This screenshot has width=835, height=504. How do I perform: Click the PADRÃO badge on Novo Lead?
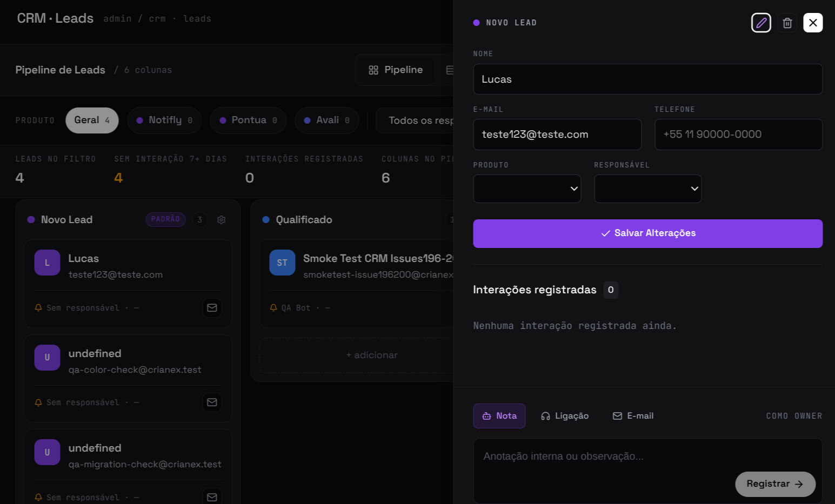point(165,219)
